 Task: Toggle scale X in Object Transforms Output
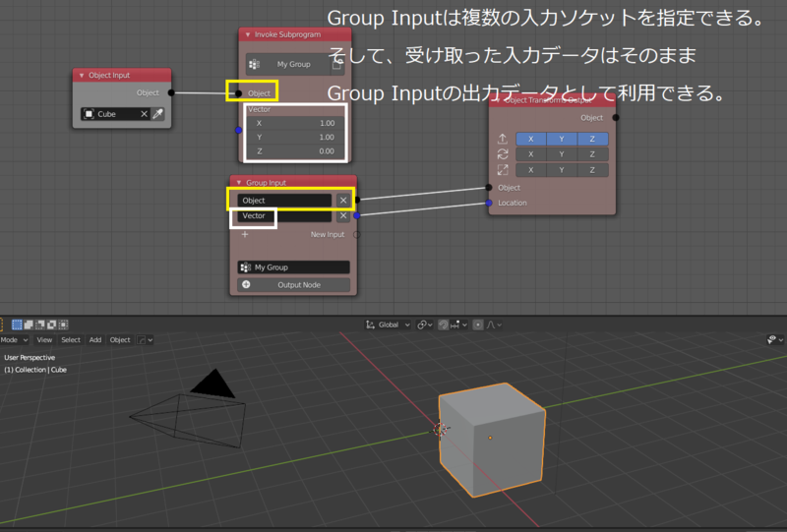pos(531,170)
